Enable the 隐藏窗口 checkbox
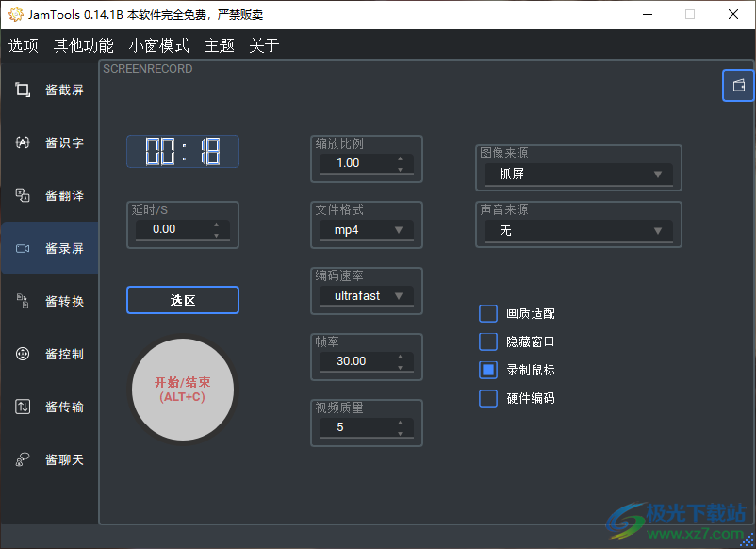Viewport: 756px width, 549px height. [x=488, y=341]
